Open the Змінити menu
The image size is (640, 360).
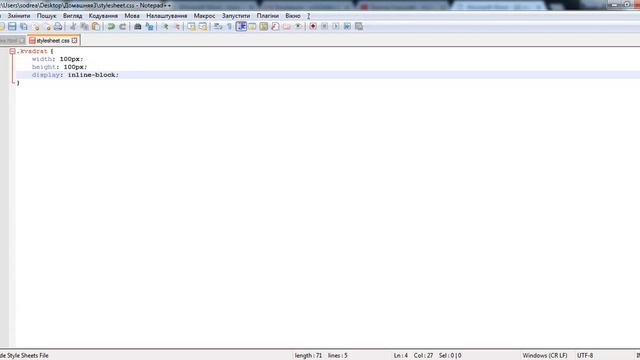19,16
